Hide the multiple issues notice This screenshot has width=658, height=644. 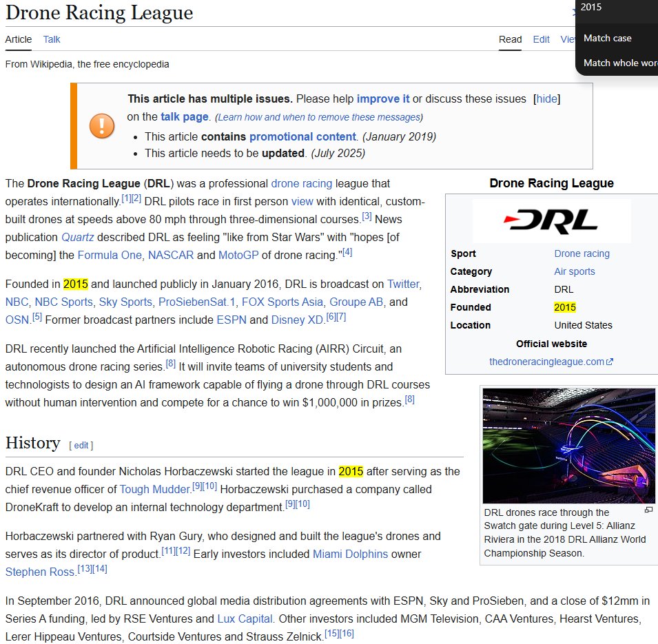(x=547, y=98)
